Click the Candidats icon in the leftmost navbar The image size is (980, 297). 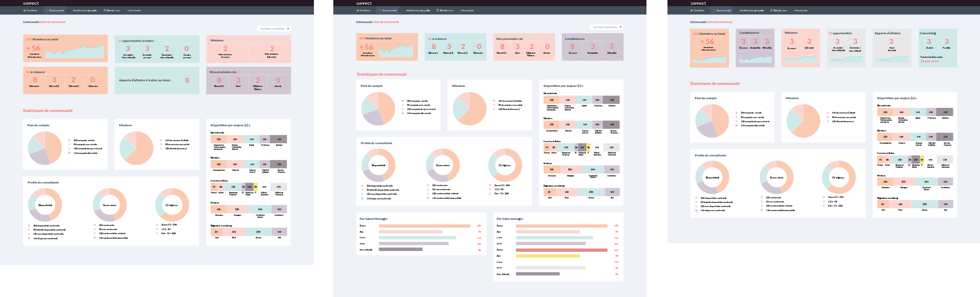(24, 10)
